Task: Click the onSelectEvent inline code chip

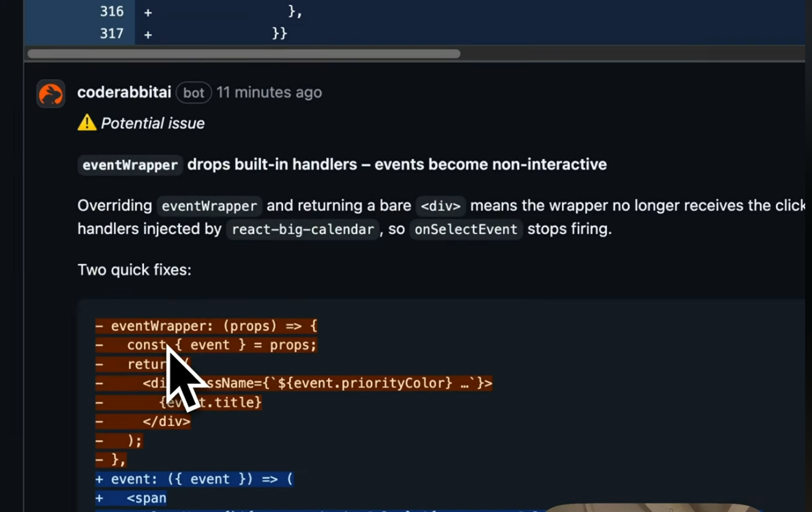Action: click(466, 230)
